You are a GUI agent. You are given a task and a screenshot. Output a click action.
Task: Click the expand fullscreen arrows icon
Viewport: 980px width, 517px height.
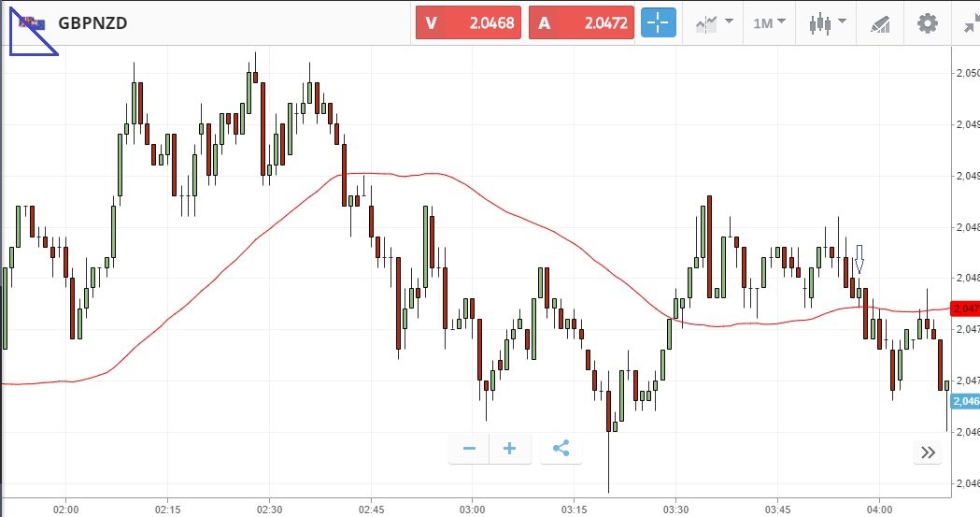pyautogui.click(x=971, y=23)
